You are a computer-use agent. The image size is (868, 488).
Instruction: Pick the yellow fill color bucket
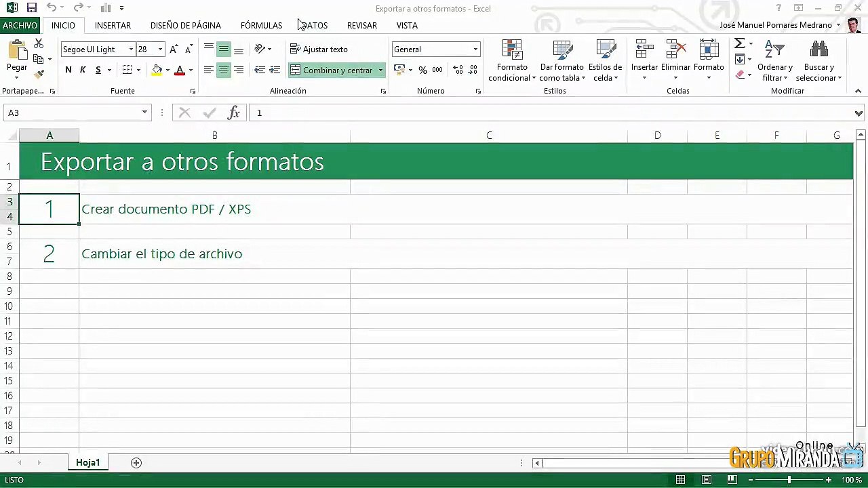coord(157,70)
